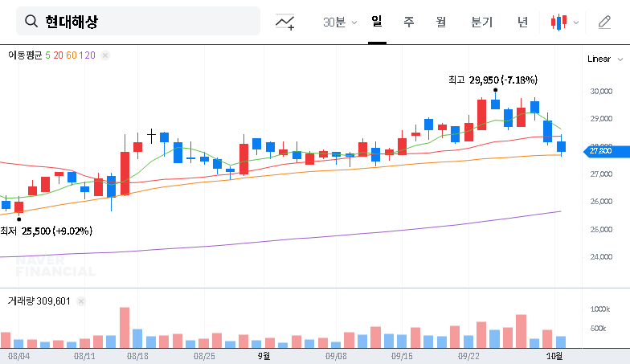630x364 pixels.
Task: Remove the 이동평균 indicator with X
Action: click(x=105, y=55)
